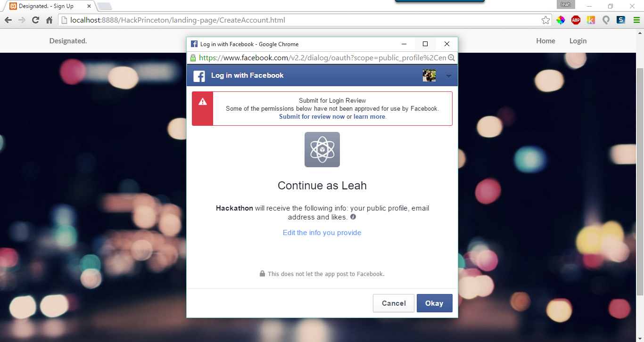Click the Hackathon app atom icon
Image resolution: width=644 pixels, height=342 pixels.
coord(322,149)
